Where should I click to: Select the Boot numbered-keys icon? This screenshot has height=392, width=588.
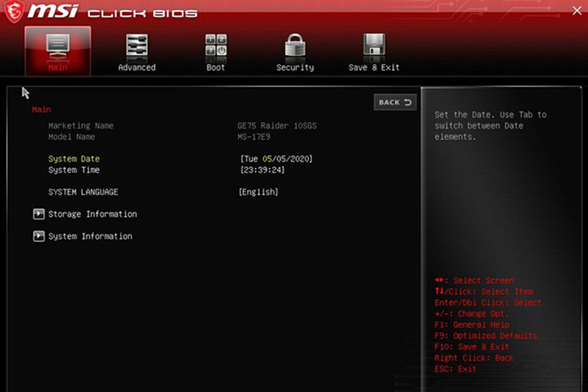point(216,45)
